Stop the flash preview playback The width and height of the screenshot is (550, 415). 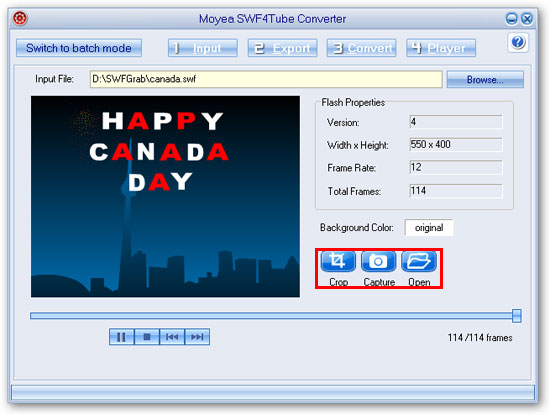147,337
